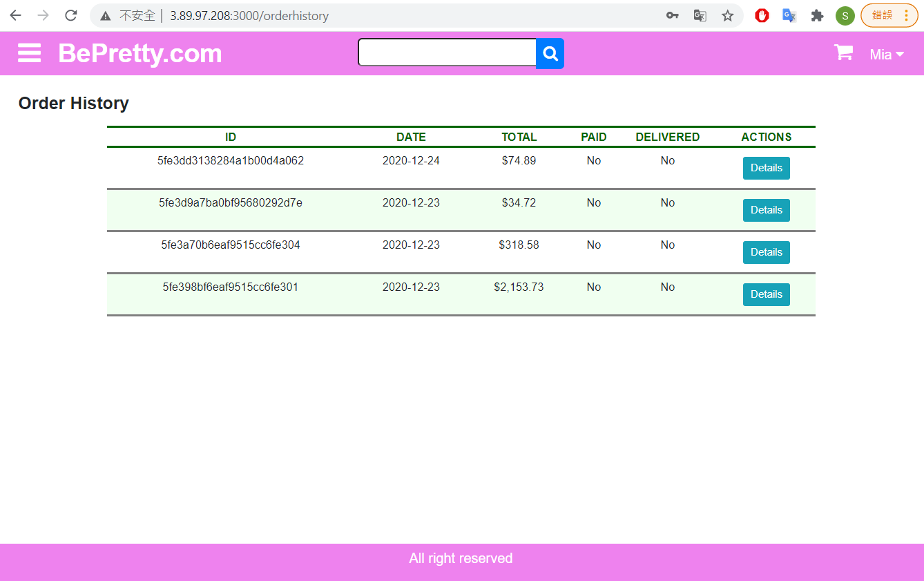This screenshot has height=581, width=924.
Task: Open the Google Translate extension
Action: coord(789,15)
